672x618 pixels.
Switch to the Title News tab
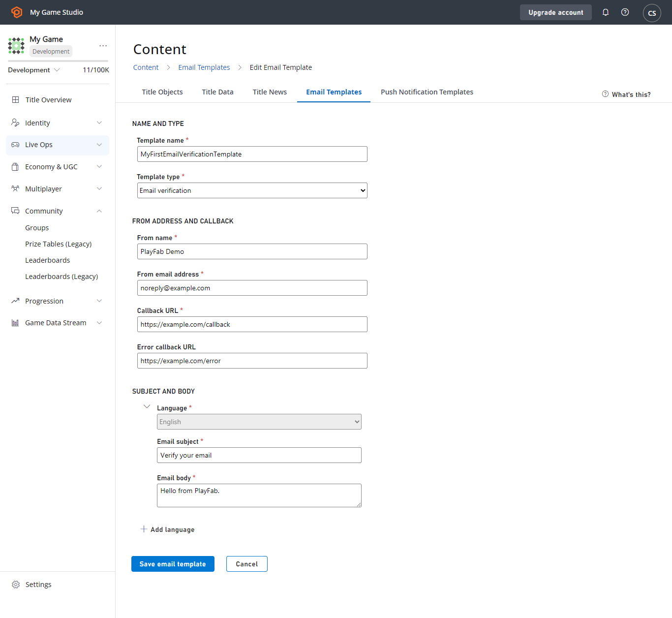coord(270,92)
